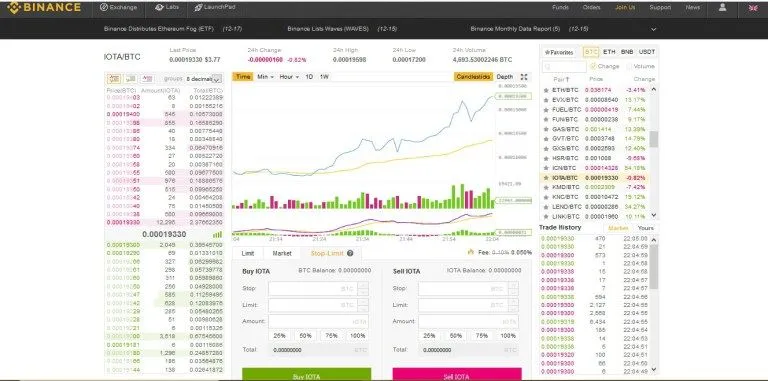
Task: Click the Sell IOTA Stop field
Action: (x=468, y=289)
